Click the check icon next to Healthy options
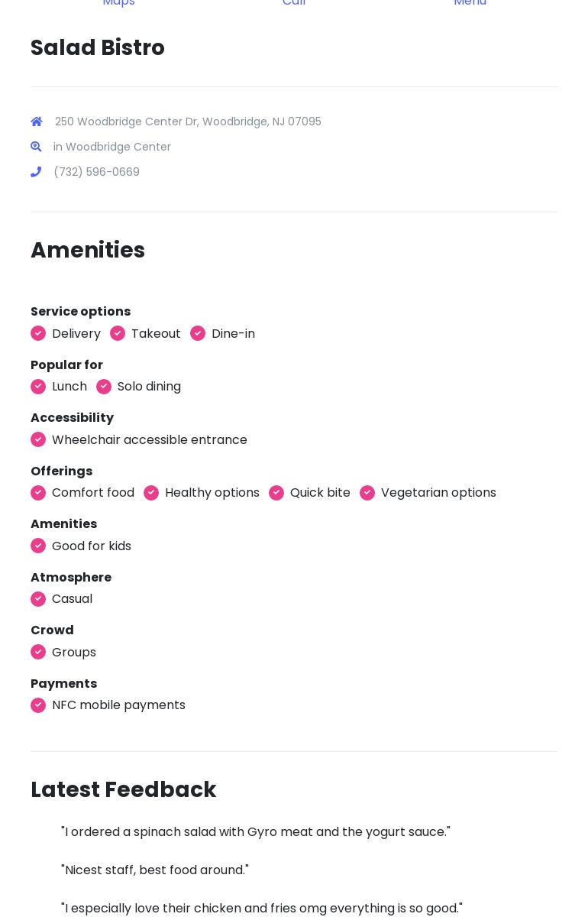588x917 pixels. pyautogui.click(x=151, y=493)
